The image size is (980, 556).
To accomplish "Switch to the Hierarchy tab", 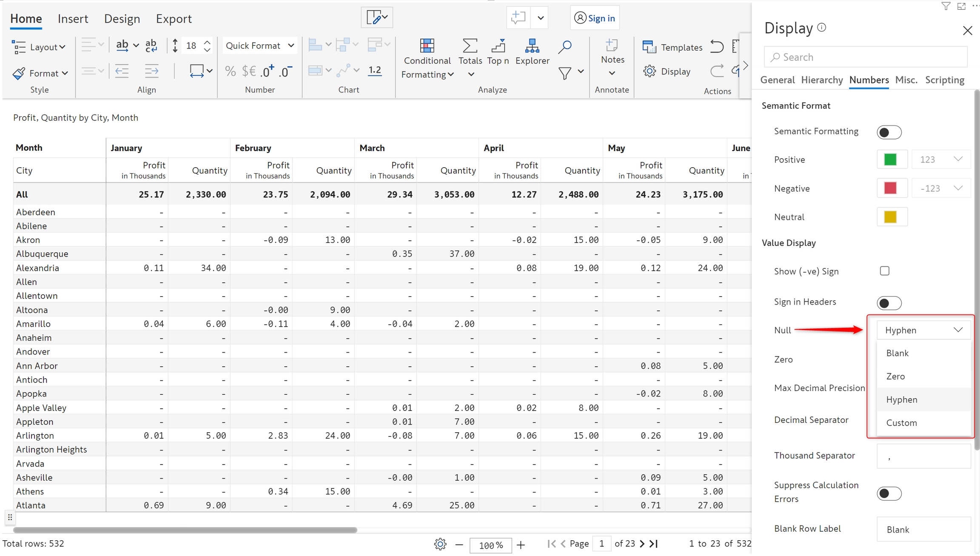I will coord(821,80).
